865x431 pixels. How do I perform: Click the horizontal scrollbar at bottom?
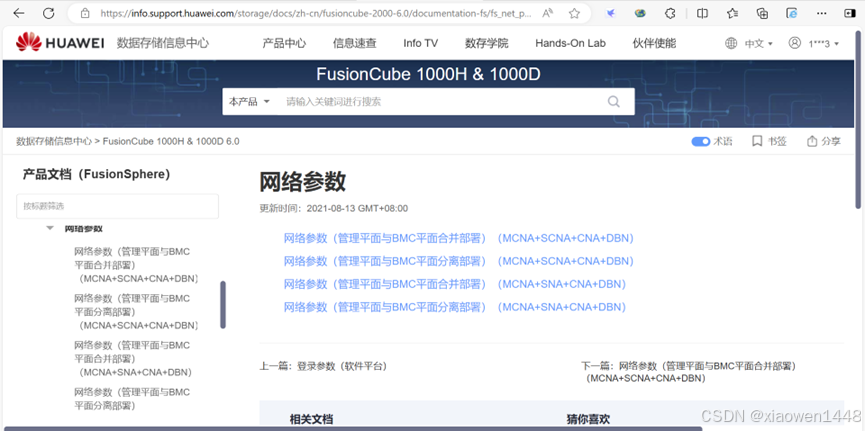tap(353, 428)
